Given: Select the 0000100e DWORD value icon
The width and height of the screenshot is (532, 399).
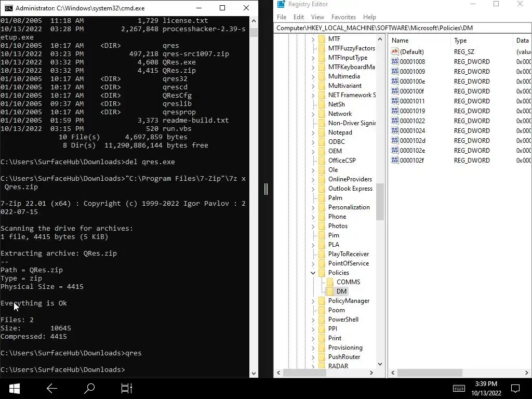Looking at the screenshot, I should [x=395, y=81].
